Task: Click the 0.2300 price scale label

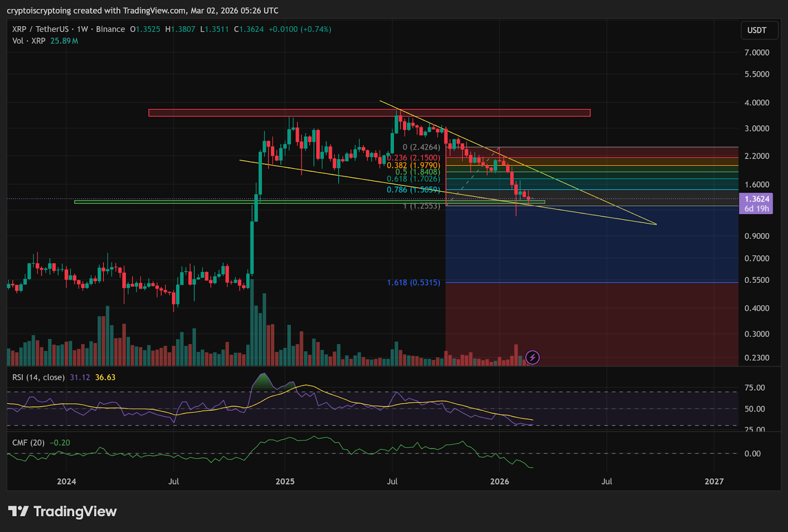Action: (x=756, y=358)
